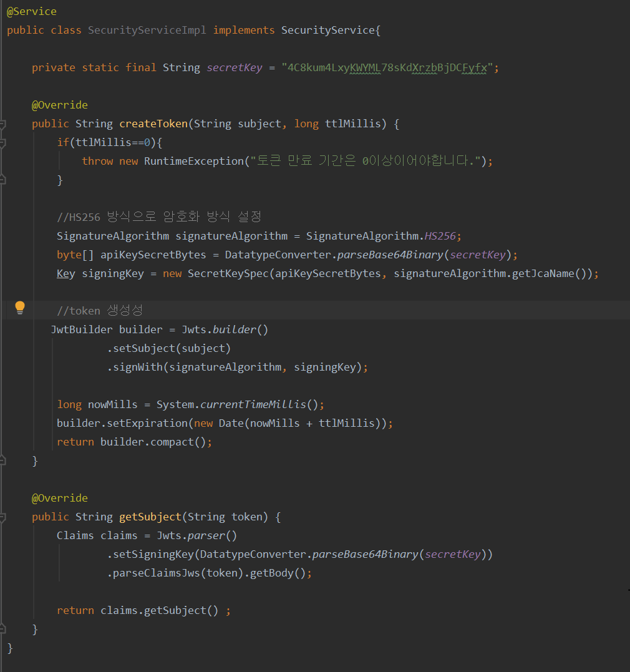Click getBody() method call
This screenshot has height=672, width=630.
point(278,573)
